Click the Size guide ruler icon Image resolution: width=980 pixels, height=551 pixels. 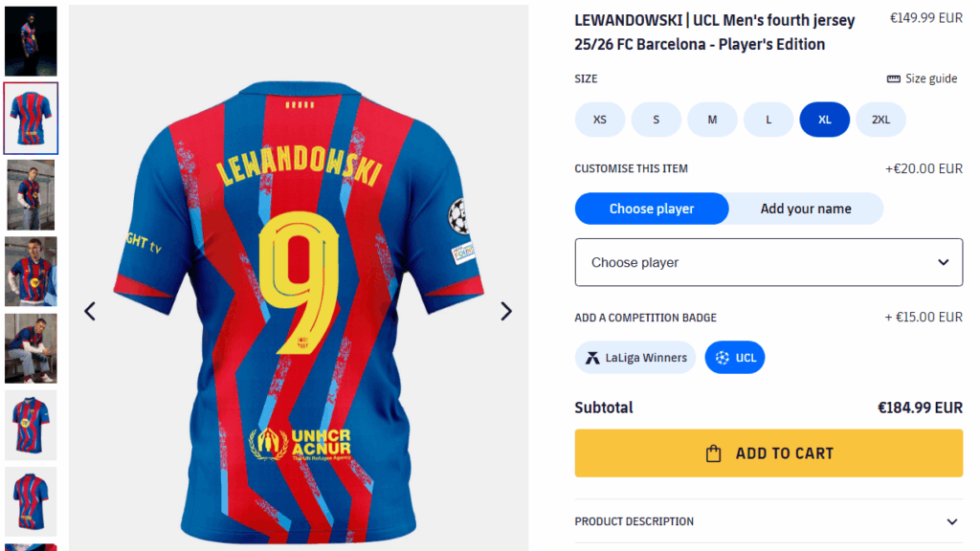(x=894, y=78)
